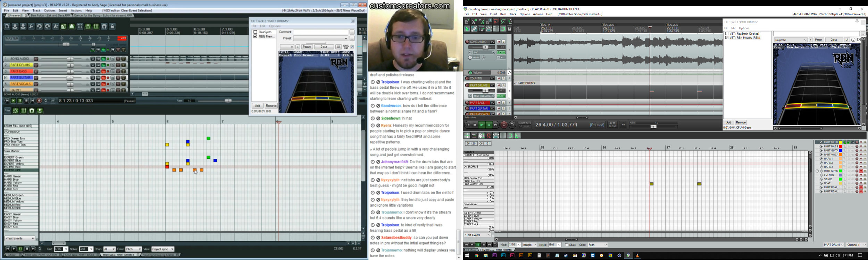Open Chrome from the Windows taskbar
The height and width of the screenshot is (260, 868).
[477, 255]
